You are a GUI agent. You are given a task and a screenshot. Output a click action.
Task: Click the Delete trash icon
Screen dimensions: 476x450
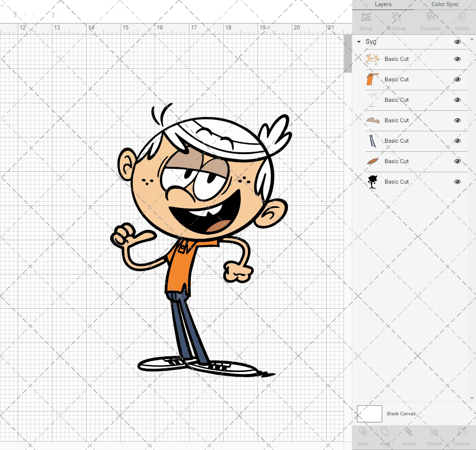[x=461, y=17]
